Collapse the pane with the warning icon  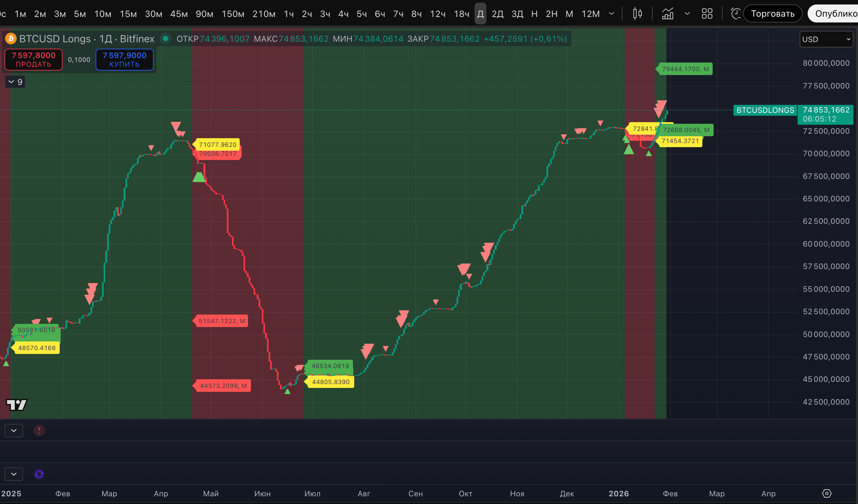point(13,431)
